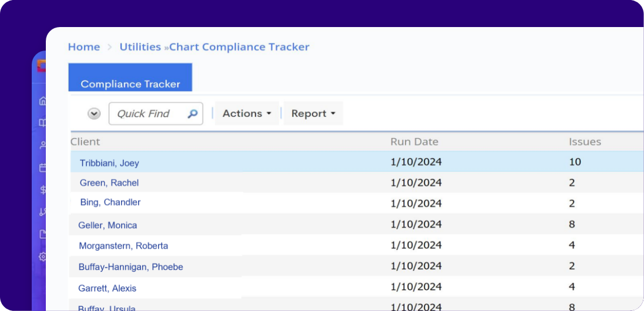This screenshot has height=311, width=644.
Task: Open the Actions dropdown menu
Action: tap(247, 113)
